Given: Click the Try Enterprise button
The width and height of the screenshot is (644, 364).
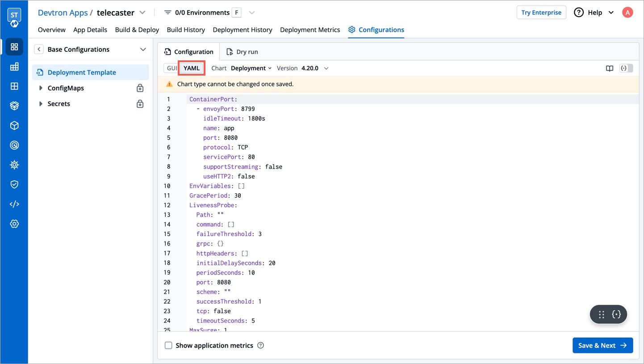Looking at the screenshot, I should tap(541, 12).
